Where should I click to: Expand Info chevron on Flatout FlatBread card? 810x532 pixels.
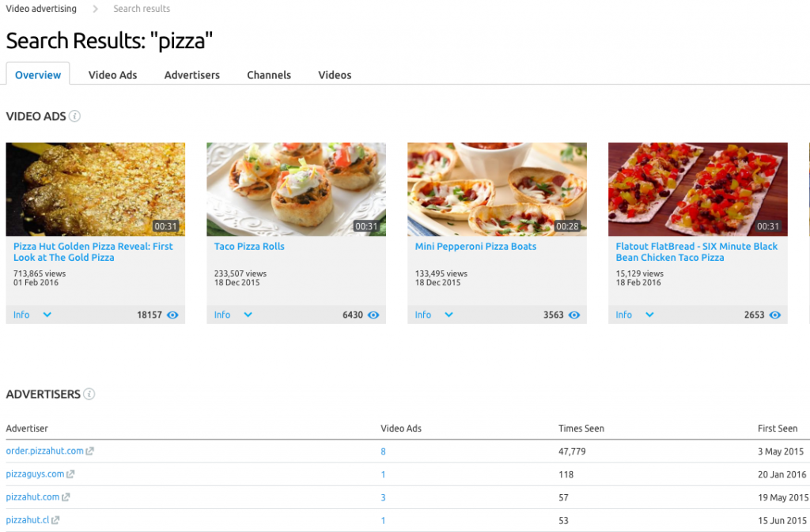click(x=650, y=315)
